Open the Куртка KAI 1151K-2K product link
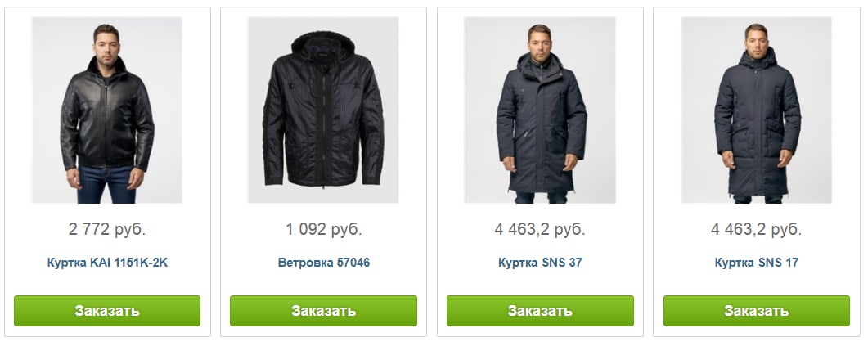Viewport: 868px width, 342px height. click(x=107, y=263)
